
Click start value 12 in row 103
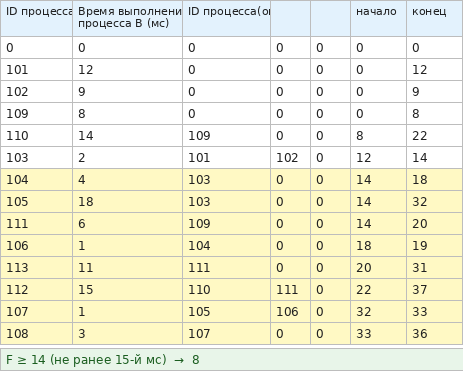[379, 158]
